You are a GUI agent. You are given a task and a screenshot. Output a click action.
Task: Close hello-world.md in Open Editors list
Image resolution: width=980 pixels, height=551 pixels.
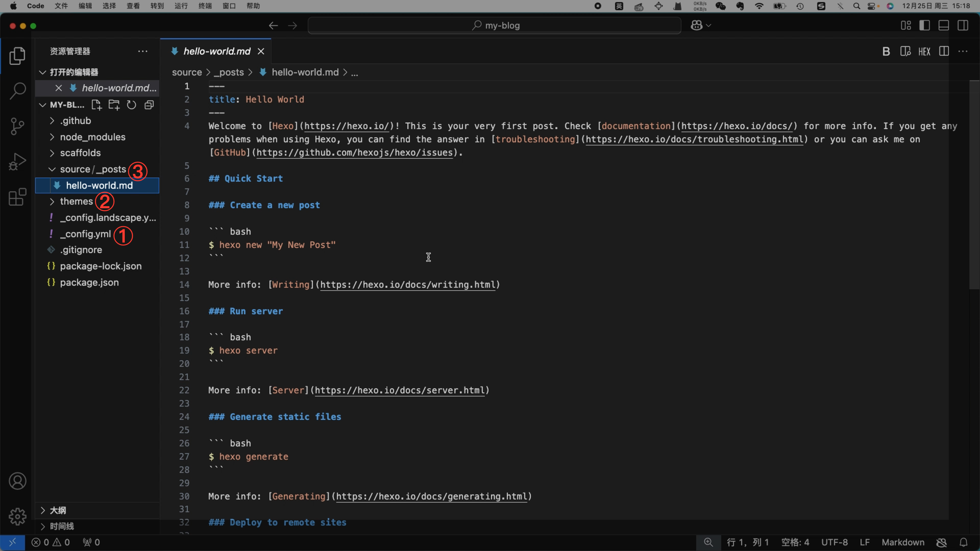click(x=59, y=88)
